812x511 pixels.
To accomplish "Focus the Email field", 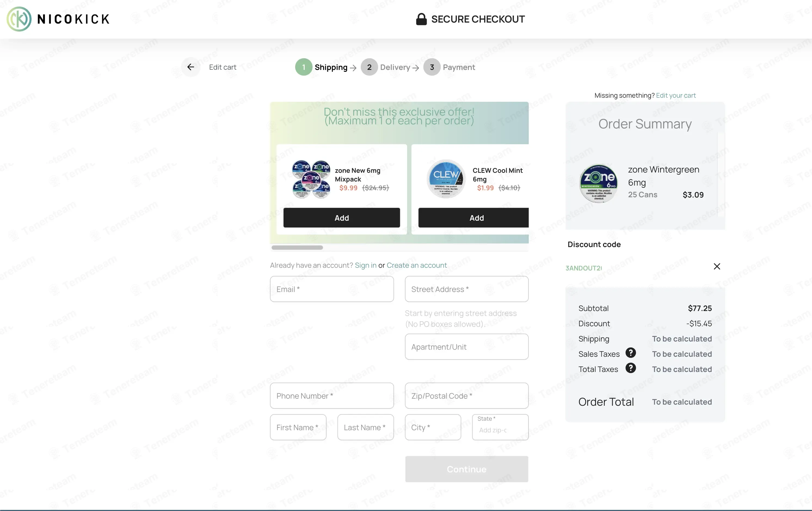I will [332, 289].
